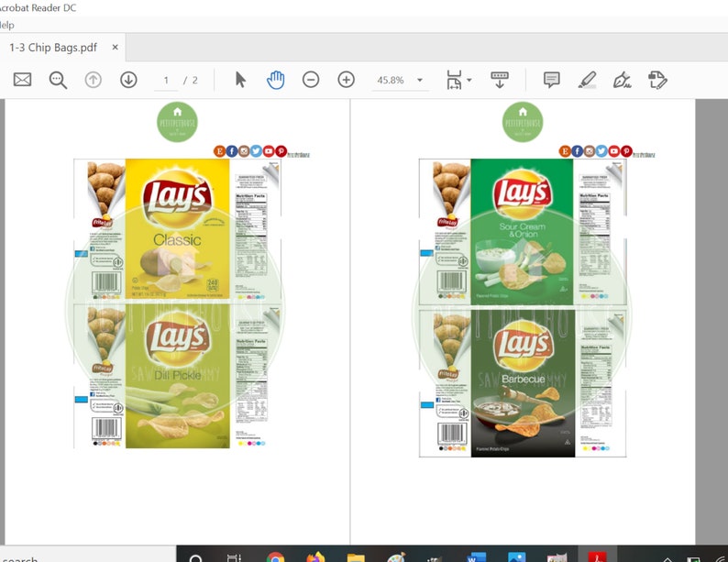Viewport: 728px width, 562px height.
Task: Click the stamp tool icon
Action: 657,80
